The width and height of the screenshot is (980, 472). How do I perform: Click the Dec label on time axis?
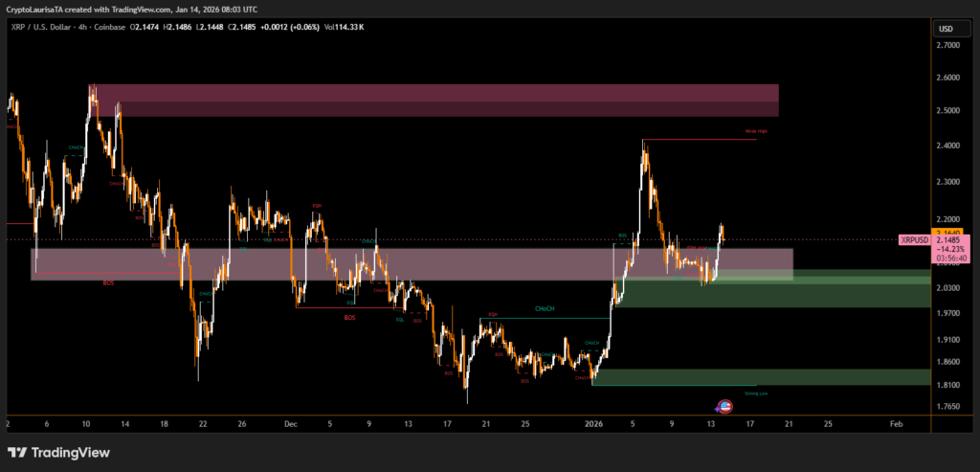tap(290, 422)
